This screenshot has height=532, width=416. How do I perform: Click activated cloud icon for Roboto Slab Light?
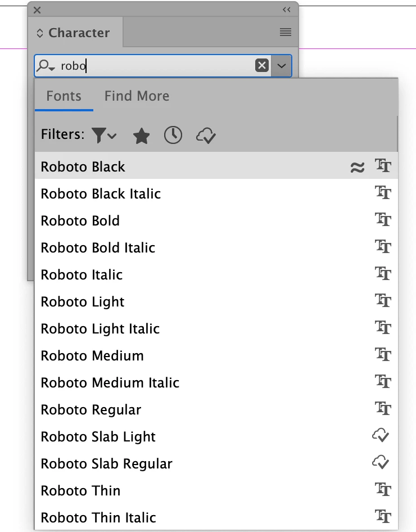click(x=381, y=435)
